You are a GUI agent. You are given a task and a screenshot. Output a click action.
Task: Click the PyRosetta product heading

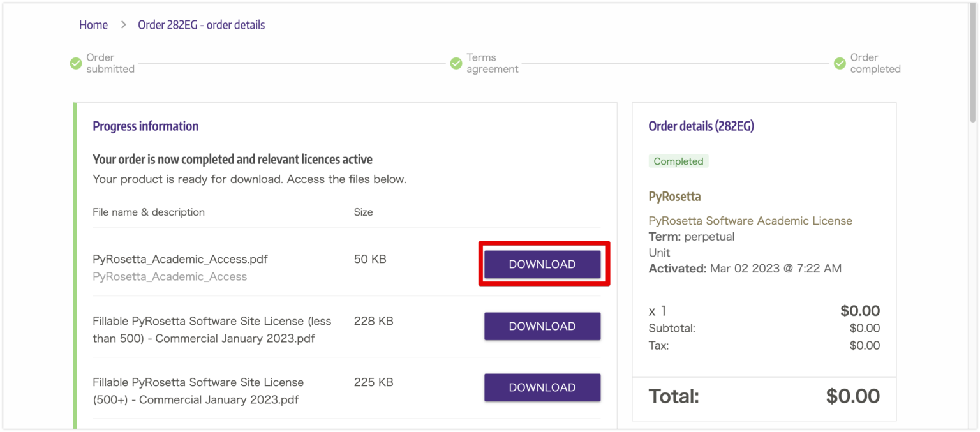pos(674,197)
